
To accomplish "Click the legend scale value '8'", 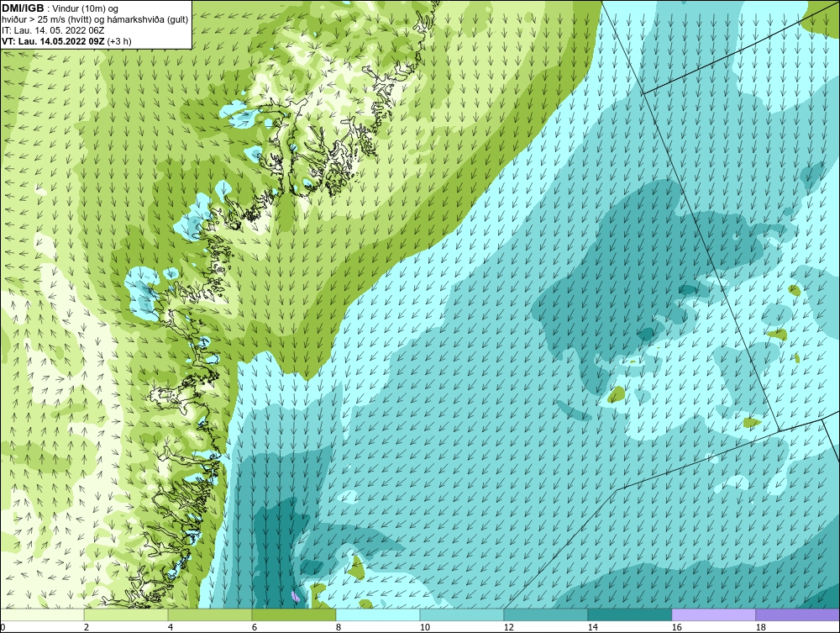I will click(x=338, y=627).
